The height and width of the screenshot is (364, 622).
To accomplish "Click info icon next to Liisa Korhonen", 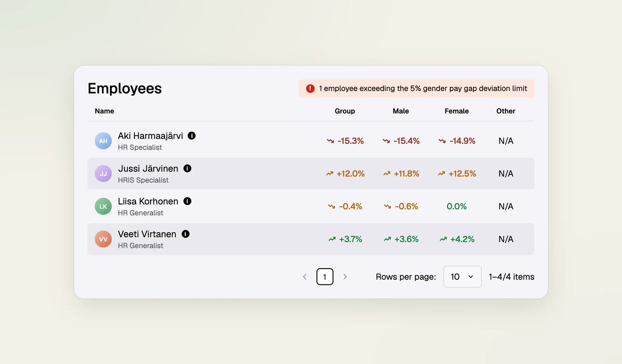I will tap(187, 201).
